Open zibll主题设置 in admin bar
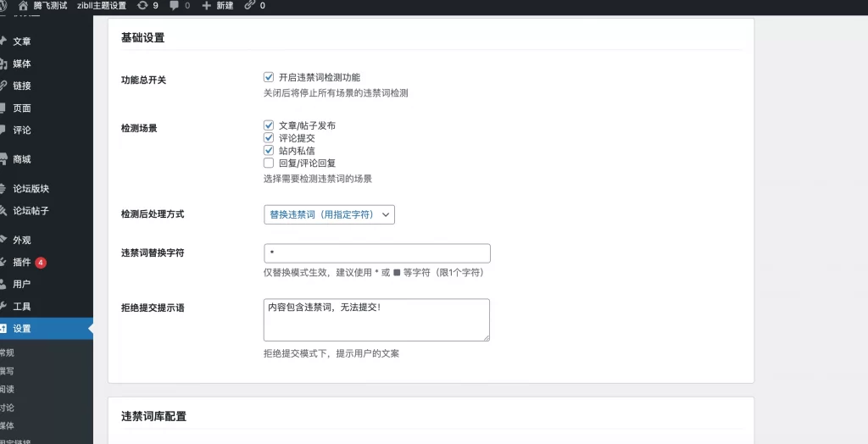The image size is (868, 444). point(102,6)
